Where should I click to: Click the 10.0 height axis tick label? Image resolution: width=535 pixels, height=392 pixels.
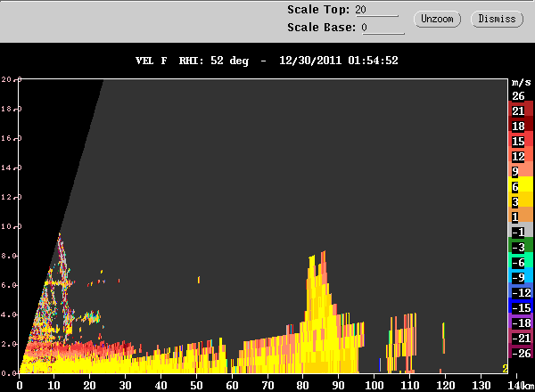tap(10, 226)
